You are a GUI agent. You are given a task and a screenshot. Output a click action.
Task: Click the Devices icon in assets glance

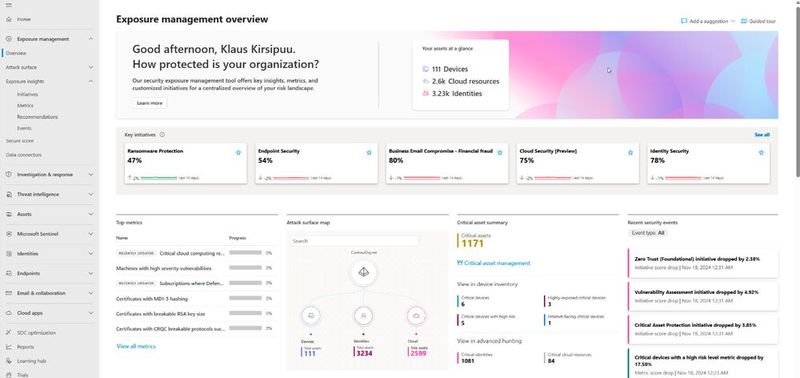point(426,69)
